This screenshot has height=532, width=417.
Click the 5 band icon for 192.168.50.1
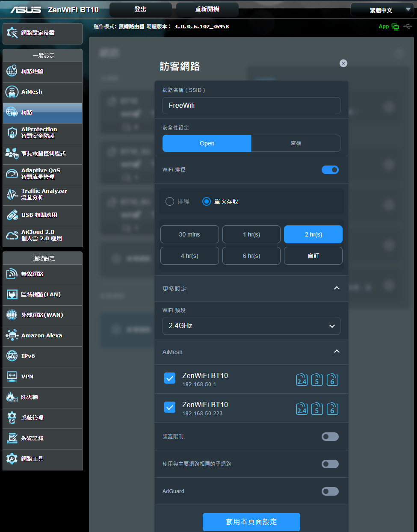[x=317, y=379]
